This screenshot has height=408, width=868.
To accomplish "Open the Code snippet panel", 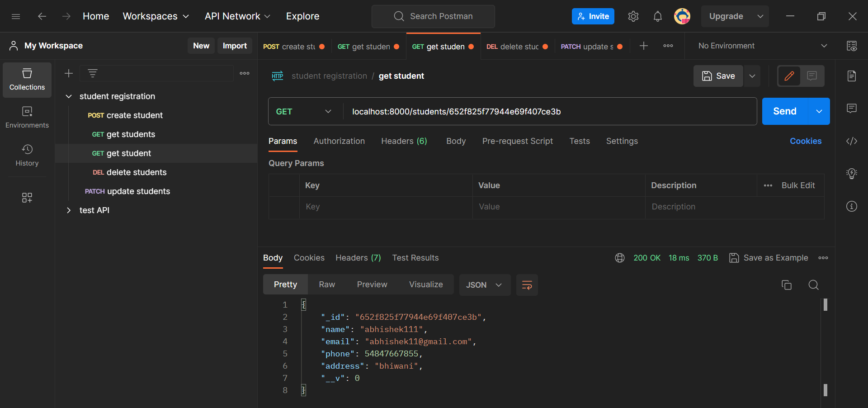I will pyautogui.click(x=852, y=141).
